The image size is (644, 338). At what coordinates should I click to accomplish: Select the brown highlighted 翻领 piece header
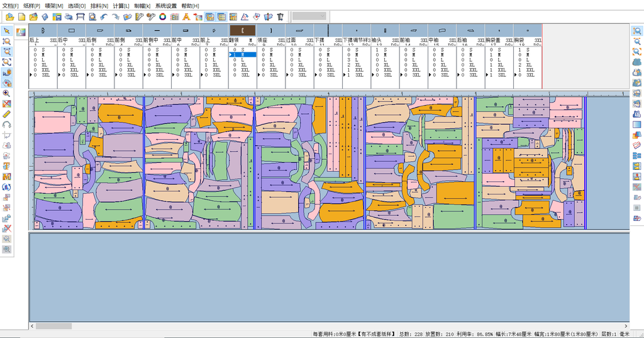(242, 30)
